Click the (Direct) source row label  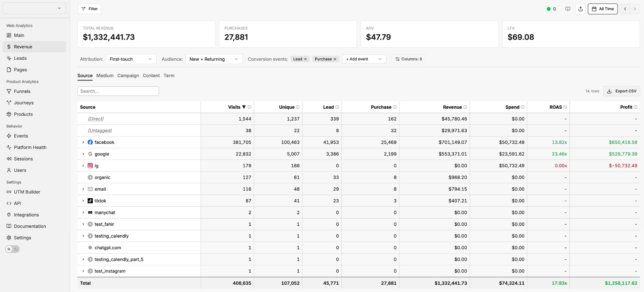point(96,119)
